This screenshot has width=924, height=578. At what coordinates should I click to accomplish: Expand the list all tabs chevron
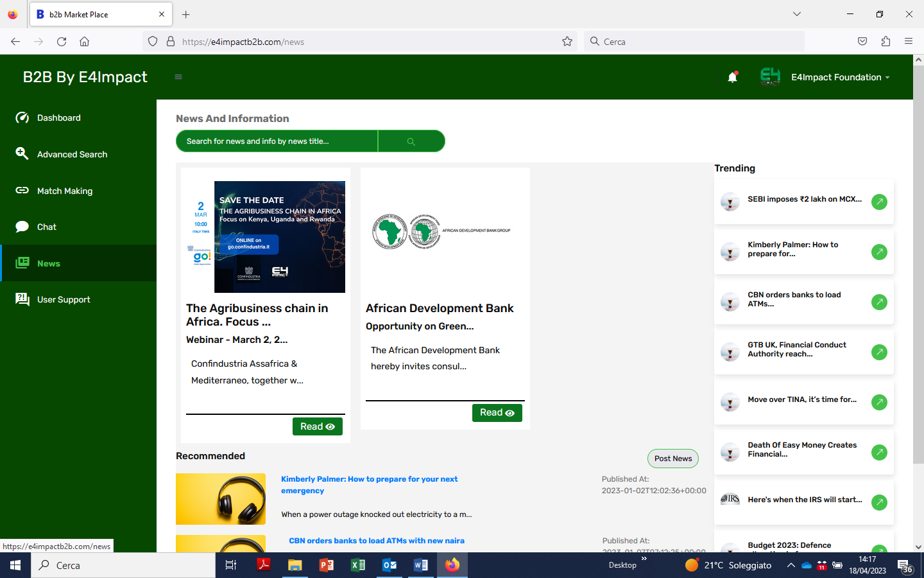797,14
